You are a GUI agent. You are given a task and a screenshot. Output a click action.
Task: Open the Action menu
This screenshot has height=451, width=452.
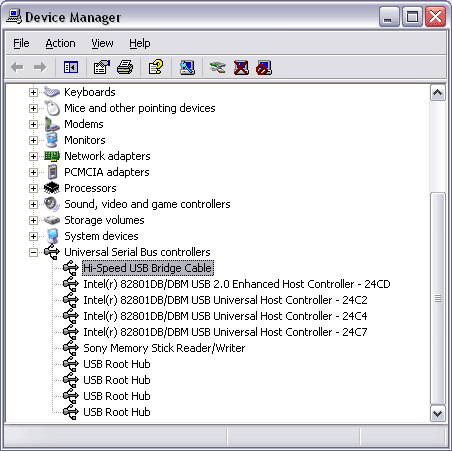click(x=60, y=43)
